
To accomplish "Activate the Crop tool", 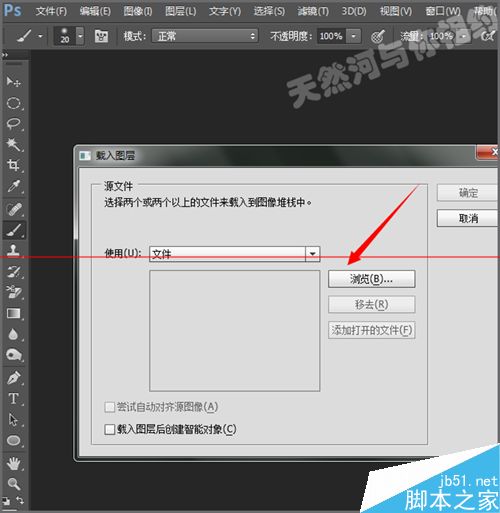I will point(13,165).
